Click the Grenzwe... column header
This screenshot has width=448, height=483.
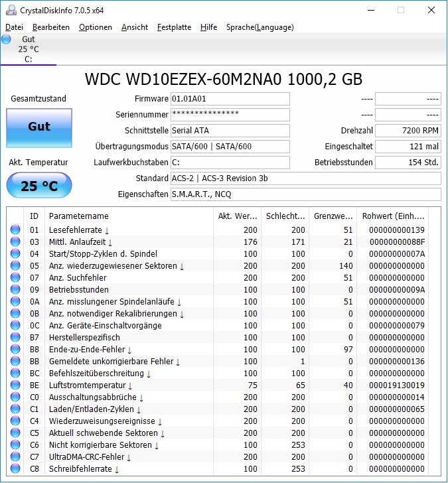[333, 216]
